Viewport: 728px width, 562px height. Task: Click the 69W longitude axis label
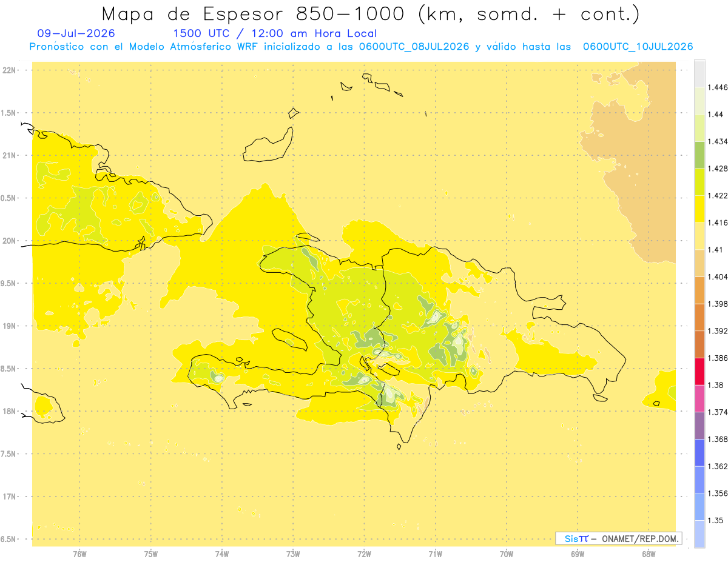click(578, 554)
